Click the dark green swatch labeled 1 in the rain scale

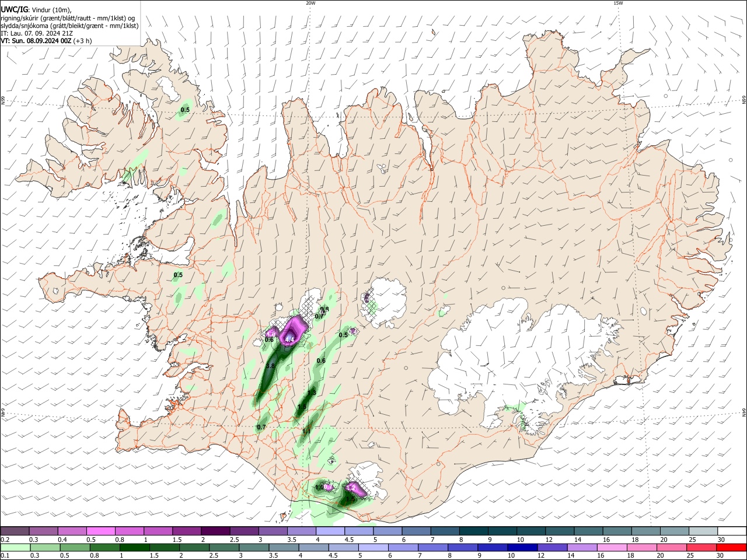[x=134, y=547]
